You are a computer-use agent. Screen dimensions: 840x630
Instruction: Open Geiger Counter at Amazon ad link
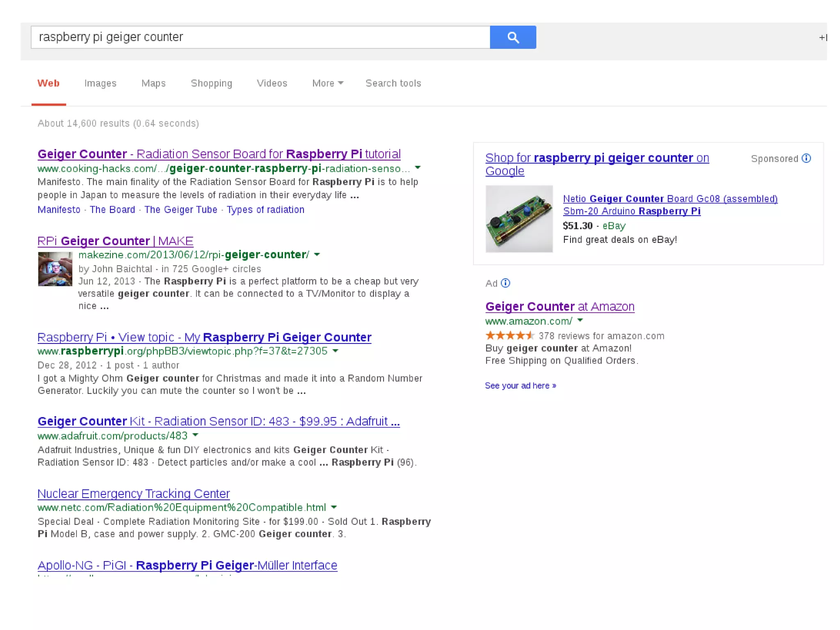click(559, 307)
